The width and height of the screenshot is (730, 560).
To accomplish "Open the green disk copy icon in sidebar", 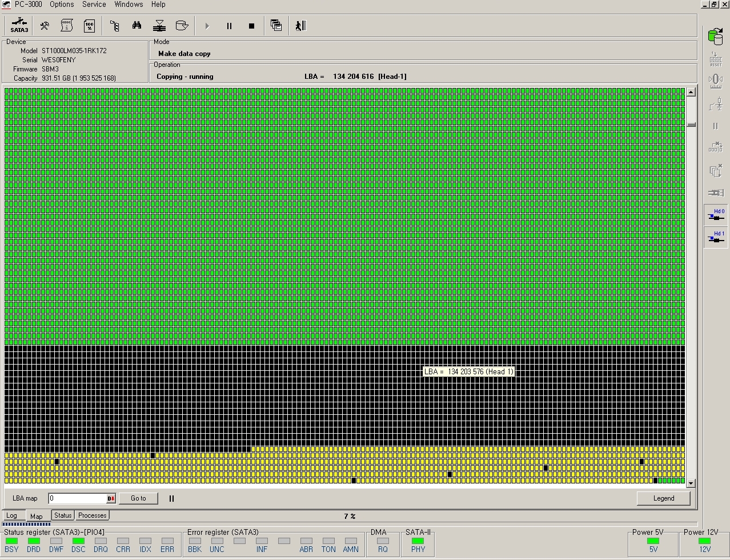I will pyautogui.click(x=715, y=35).
